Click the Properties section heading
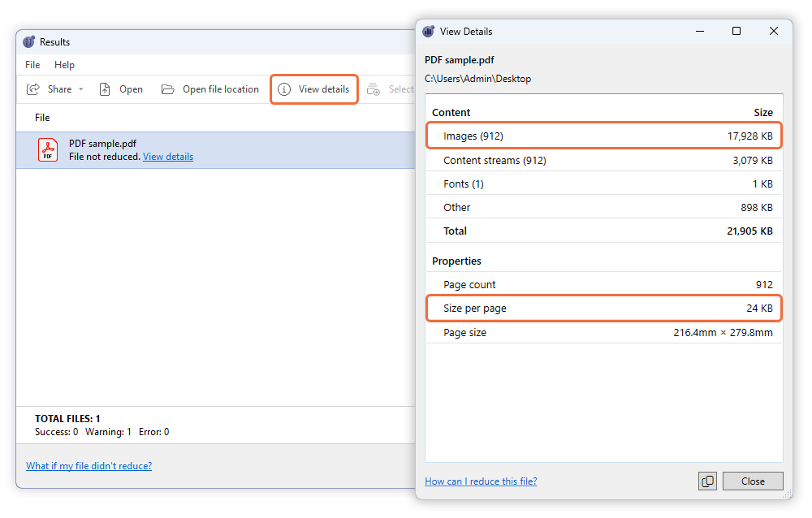 (x=456, y=261)
